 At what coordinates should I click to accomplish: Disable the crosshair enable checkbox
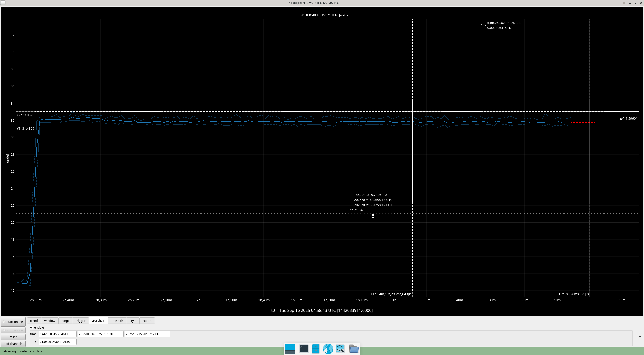[31, 327]
